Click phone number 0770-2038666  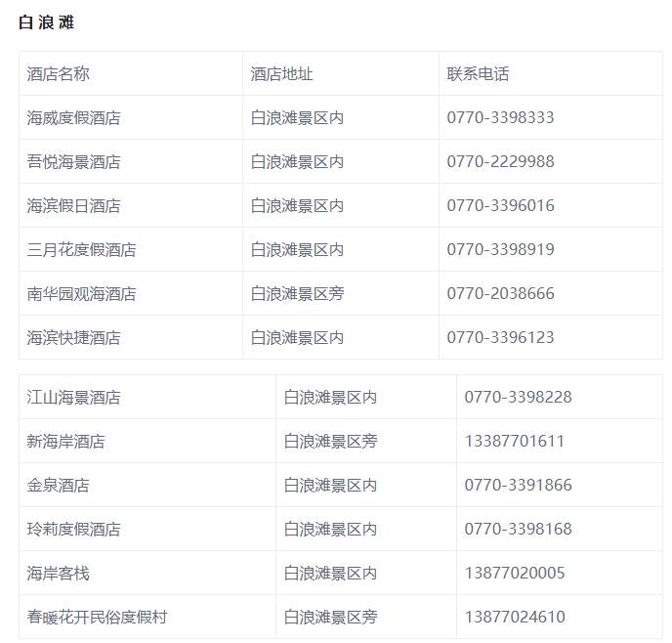coord(500,294)
